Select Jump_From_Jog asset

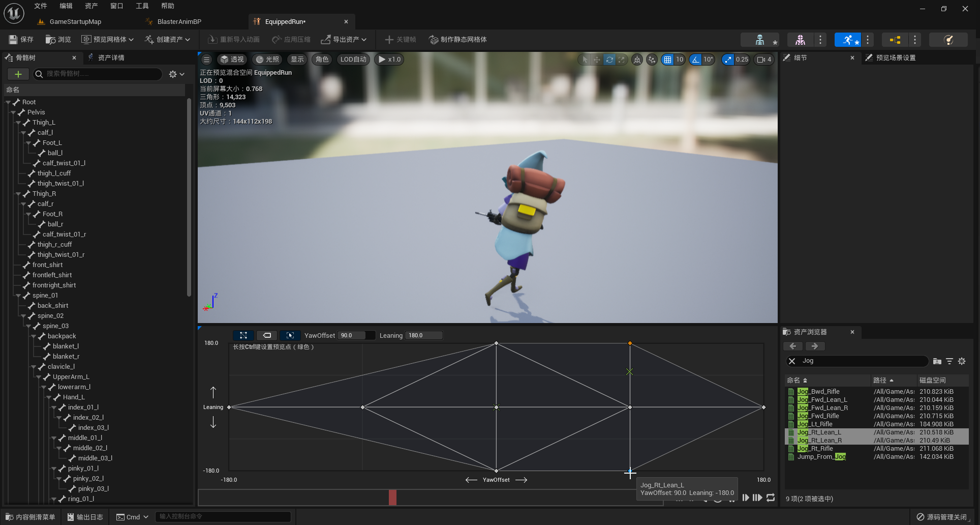coord(821,457)
